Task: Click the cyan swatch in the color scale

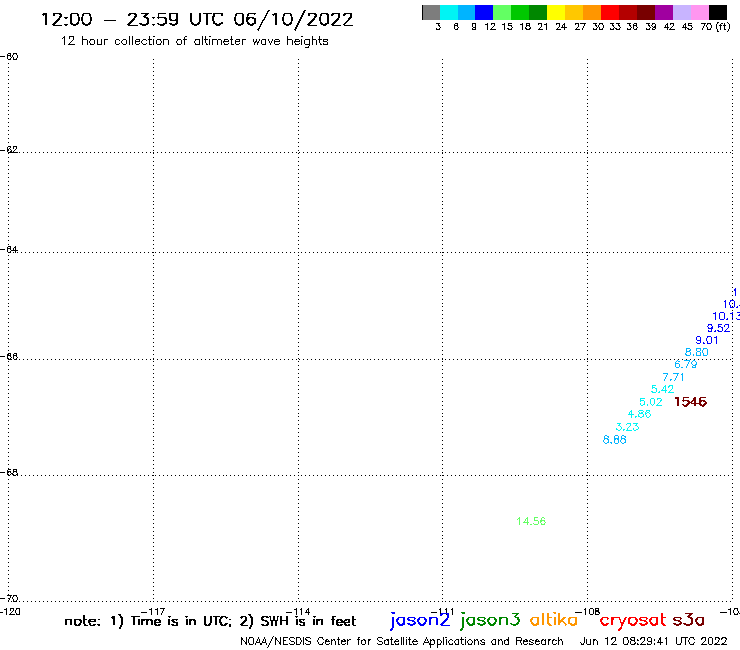Action: click(x=449, y=12)
